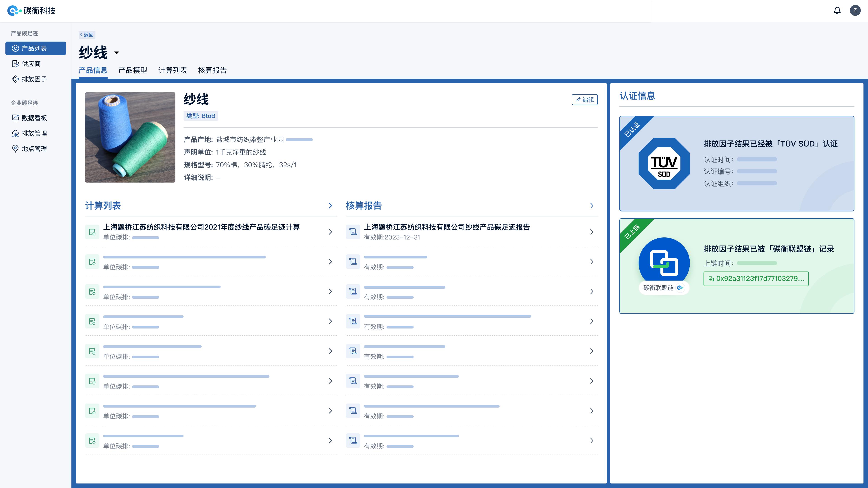The width and height of the screenshot is (868, 488).
Task: Open 数据看板 data dashboard
Action: tap(34, 118)
